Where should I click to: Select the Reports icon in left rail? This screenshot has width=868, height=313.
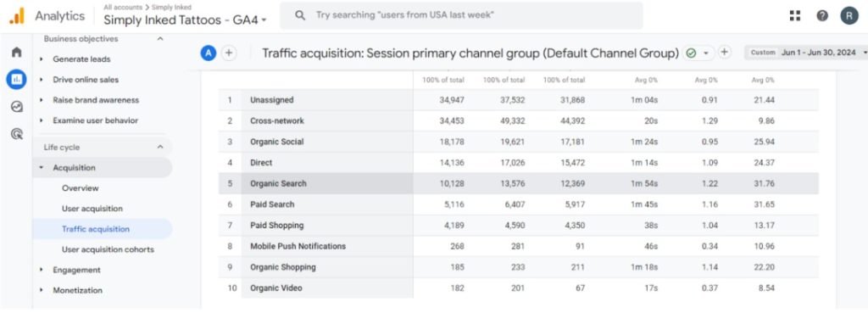17,79
